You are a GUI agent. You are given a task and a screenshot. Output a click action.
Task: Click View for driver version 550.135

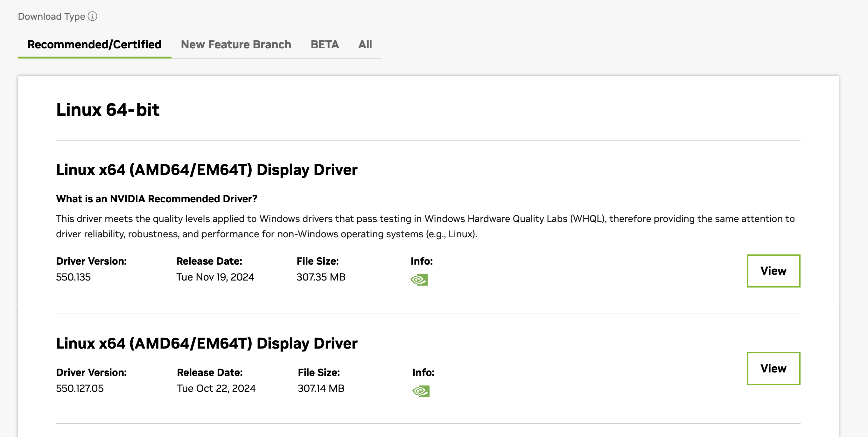(x=773, y=271)
